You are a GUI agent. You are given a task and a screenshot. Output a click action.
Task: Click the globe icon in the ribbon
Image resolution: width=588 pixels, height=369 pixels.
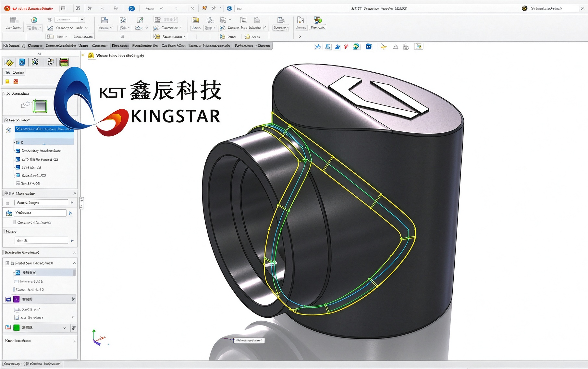tap(34, 20)
